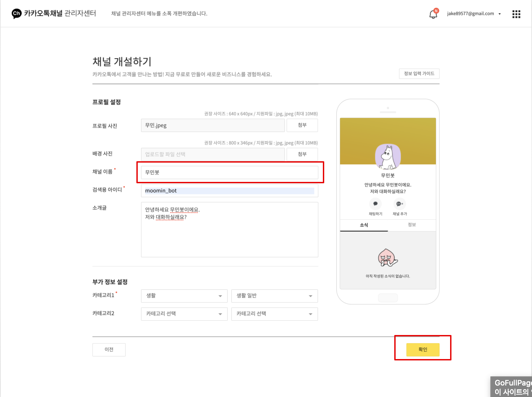Click 첨부 button for background photo
This screenshot has width=532, height=397.
[x=302, y=154]
